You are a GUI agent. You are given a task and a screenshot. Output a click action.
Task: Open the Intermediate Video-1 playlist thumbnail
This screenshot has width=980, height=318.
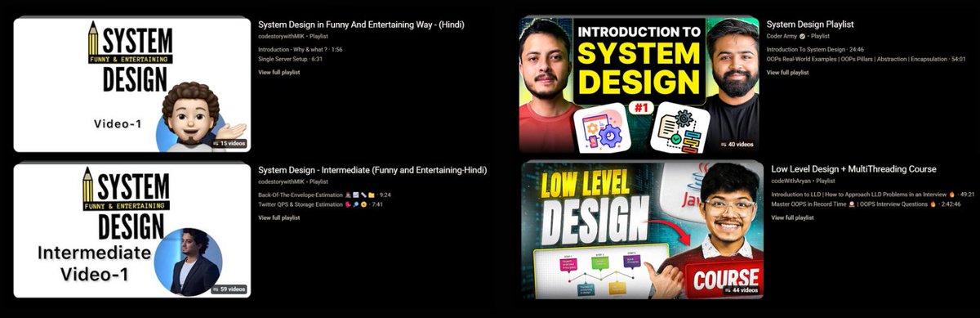tap(131, 231)
